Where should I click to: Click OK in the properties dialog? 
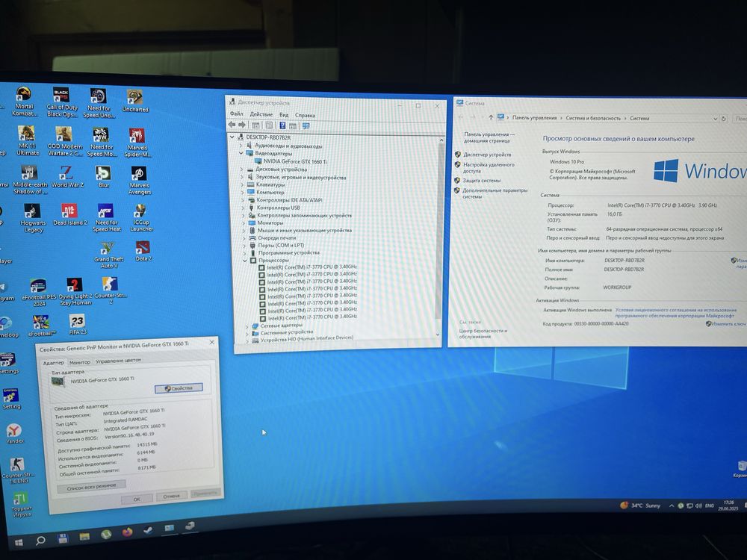click(137, 499)
